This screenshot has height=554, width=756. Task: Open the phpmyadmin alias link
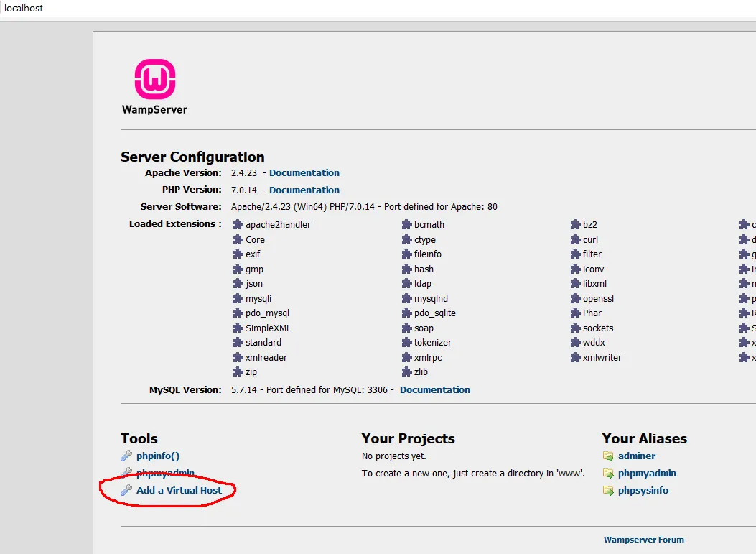[647, 473]
